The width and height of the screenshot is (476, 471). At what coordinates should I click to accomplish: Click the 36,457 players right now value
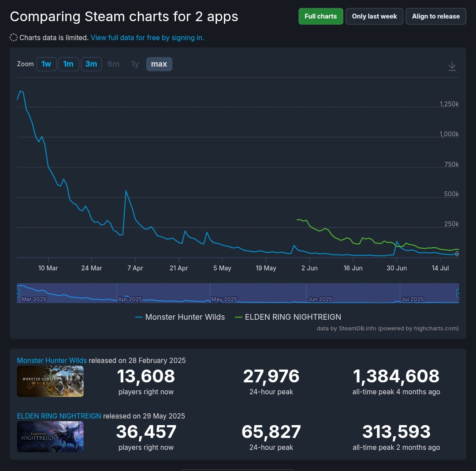146,431
